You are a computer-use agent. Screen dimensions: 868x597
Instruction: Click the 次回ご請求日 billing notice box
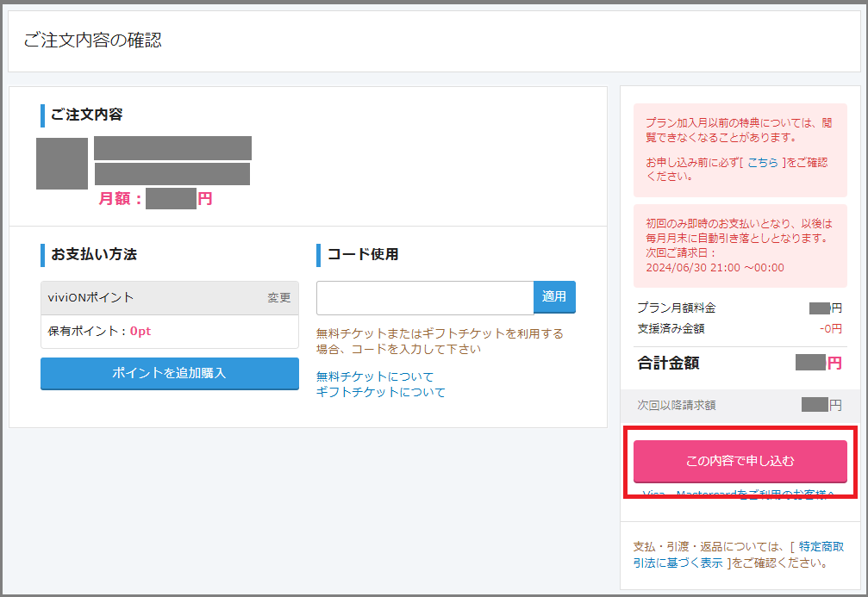click(740, 246)
